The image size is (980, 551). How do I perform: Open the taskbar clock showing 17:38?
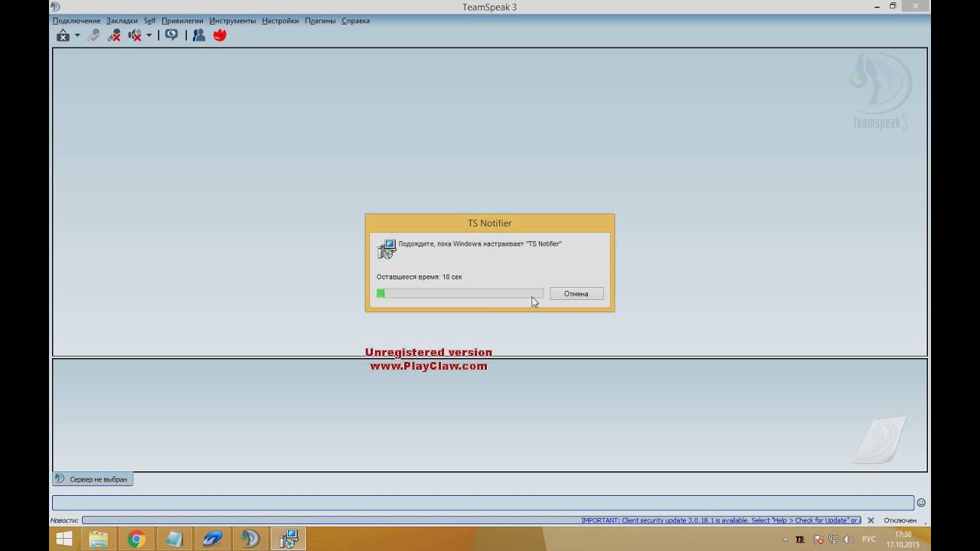pos(903,540)
